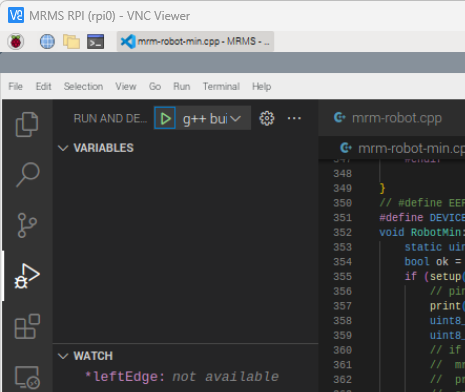465x392 pixels.
Task: Open the File menu
Action: click(15, 86)
